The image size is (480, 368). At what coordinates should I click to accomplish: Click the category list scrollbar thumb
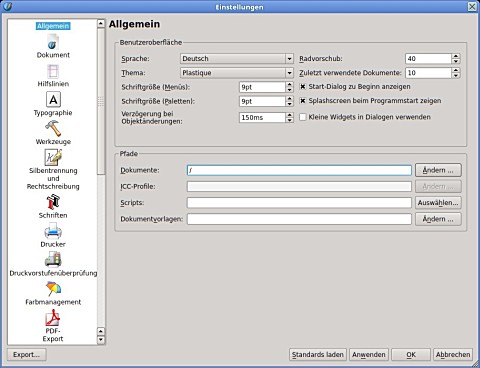101,102
